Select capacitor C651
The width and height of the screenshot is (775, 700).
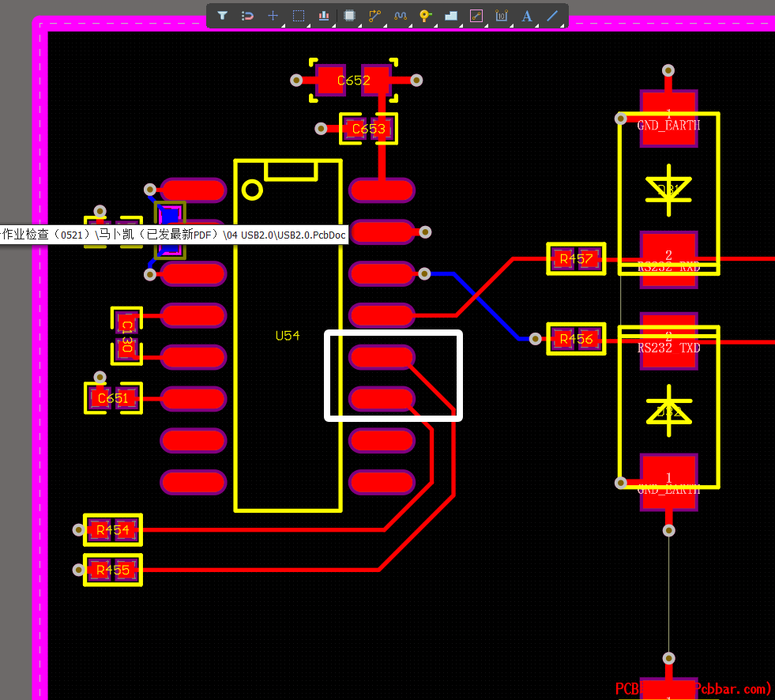[113, 398]
